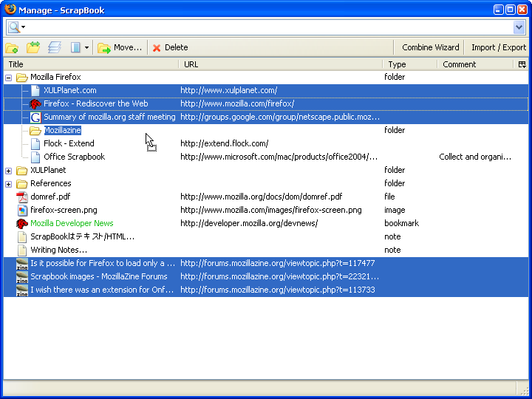Click inside the search input field

click(268, 27)
